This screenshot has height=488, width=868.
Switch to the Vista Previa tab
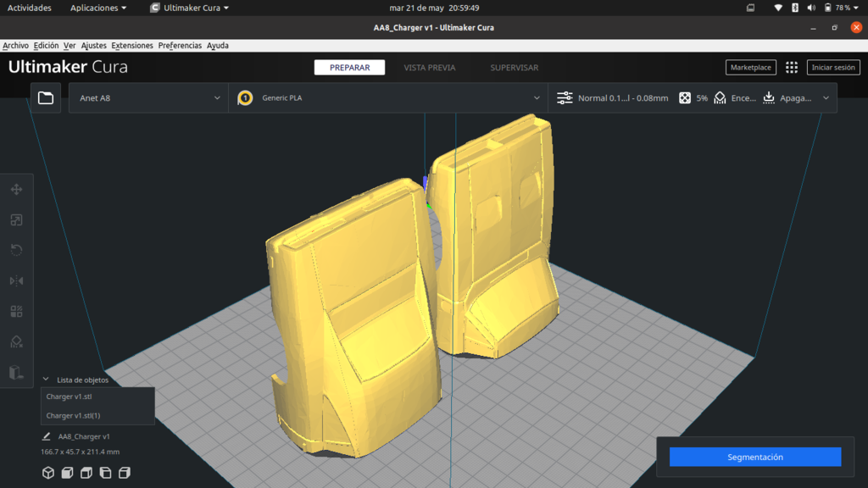(x=429, y=68)
